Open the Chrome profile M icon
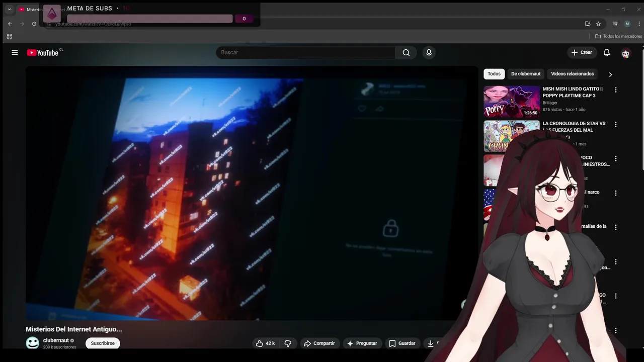 (627, 24)
